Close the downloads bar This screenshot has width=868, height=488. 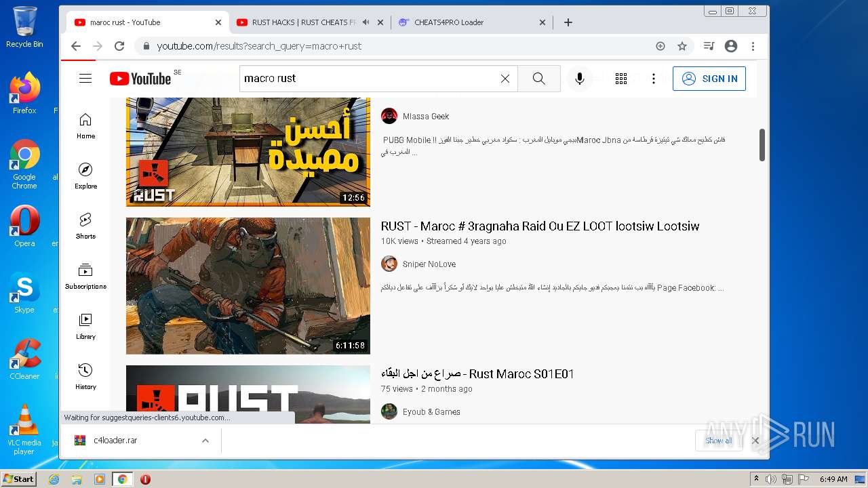coord(755,441)
